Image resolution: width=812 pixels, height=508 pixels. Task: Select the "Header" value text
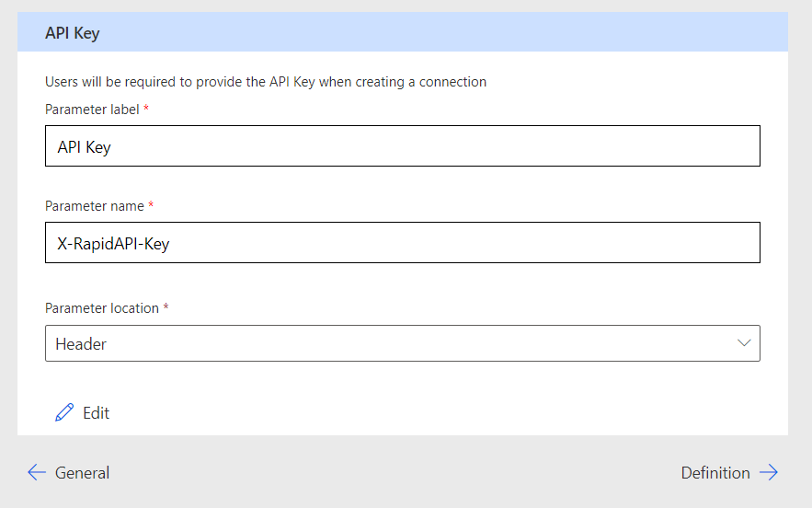[x=81, y=344]
